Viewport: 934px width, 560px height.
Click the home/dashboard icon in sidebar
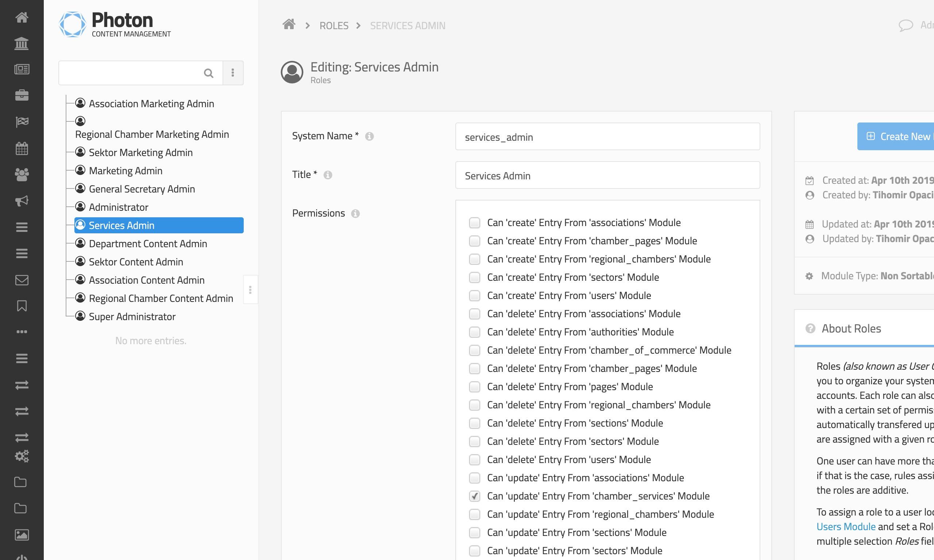tap(22, 17)
